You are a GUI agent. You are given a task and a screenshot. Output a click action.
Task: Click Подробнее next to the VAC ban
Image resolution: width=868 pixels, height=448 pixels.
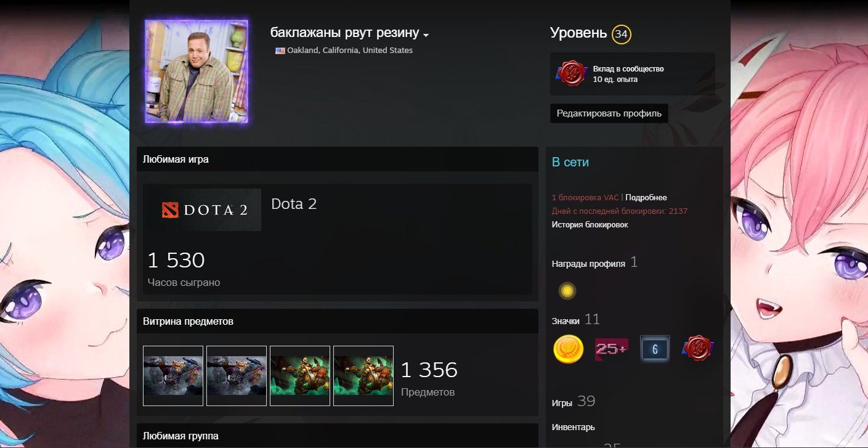[x=646, y=198]
